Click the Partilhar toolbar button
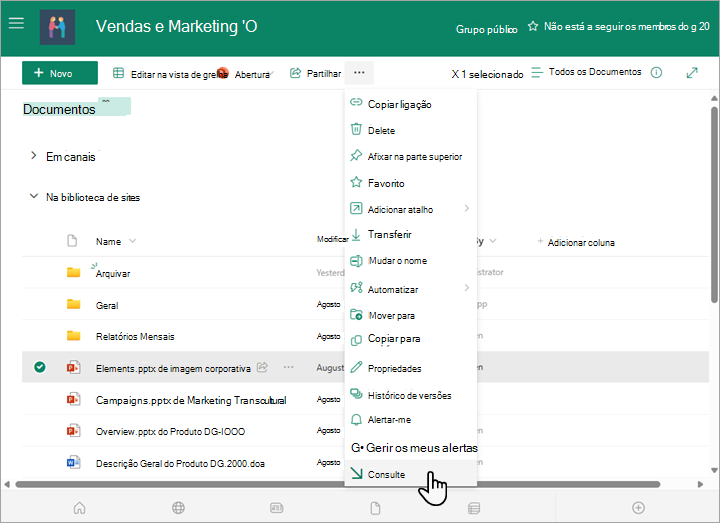Image resolution: width=720 pixels, height=523 pixels. point(316,73)
